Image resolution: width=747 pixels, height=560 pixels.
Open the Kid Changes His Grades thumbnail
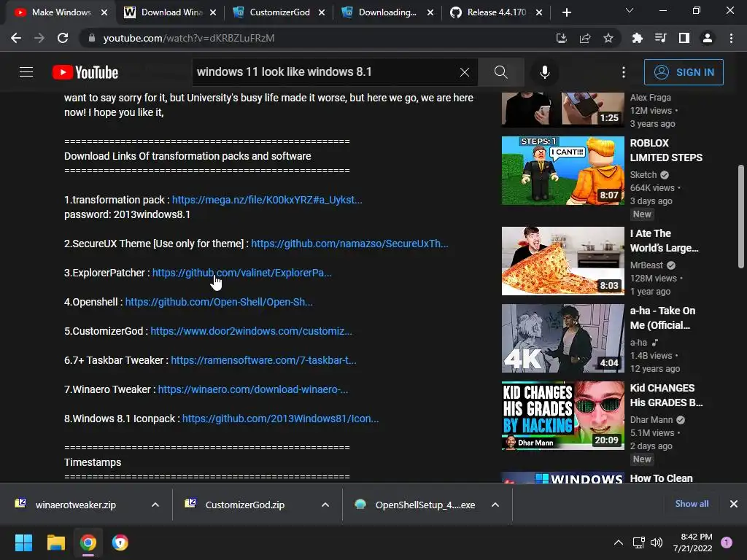562,415
